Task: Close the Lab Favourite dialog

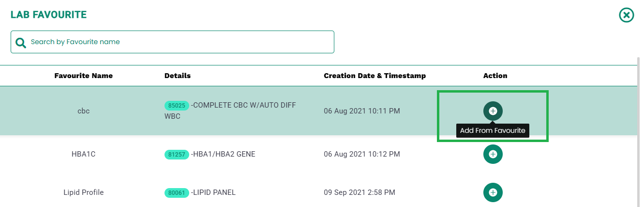Action: 627,15
